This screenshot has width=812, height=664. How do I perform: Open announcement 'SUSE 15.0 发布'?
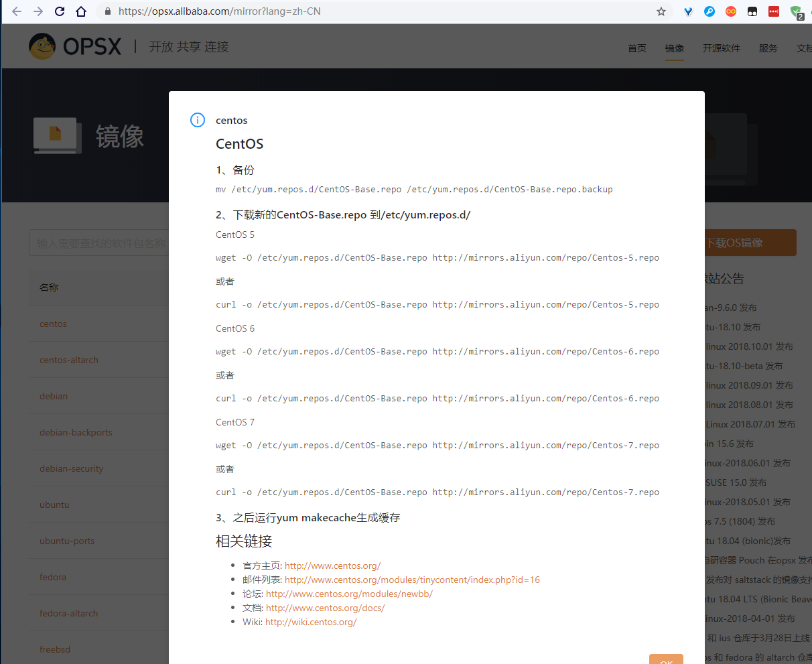(736, 482)
